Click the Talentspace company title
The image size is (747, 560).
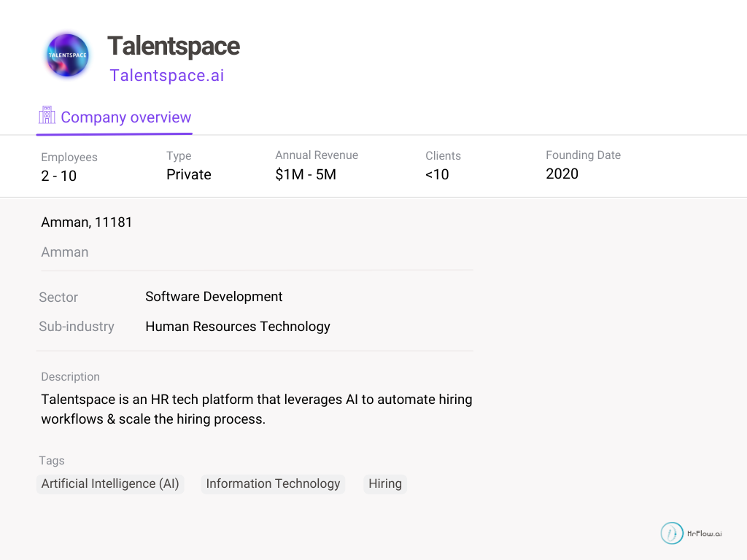pos(174,46)
